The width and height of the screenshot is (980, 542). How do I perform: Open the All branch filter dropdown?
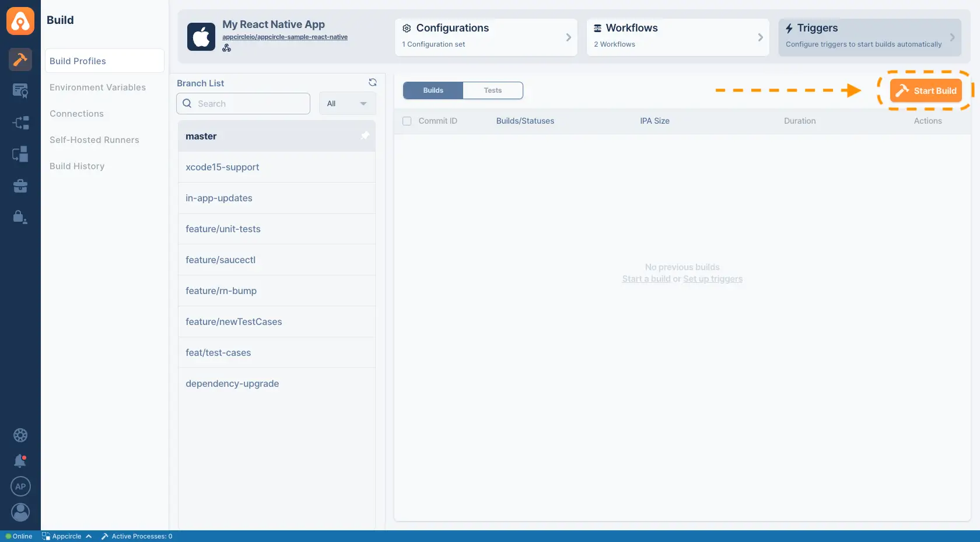[x=348, y=104]
